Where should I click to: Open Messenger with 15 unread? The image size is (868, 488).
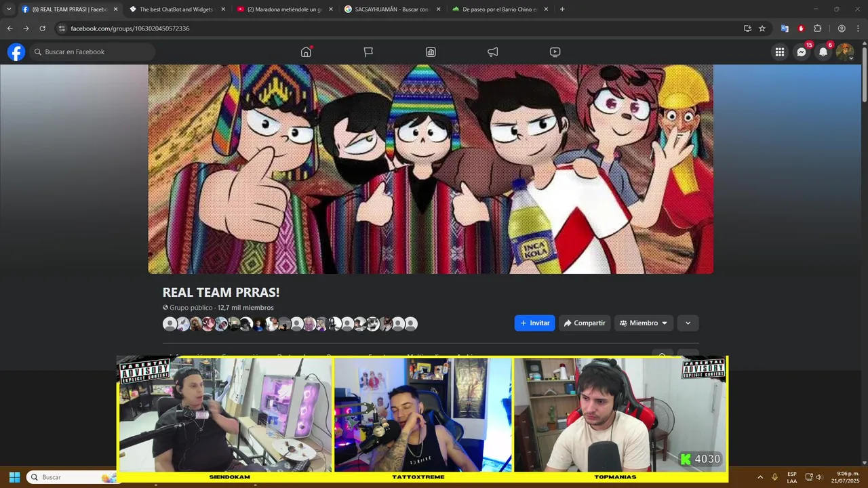(802, 52)
